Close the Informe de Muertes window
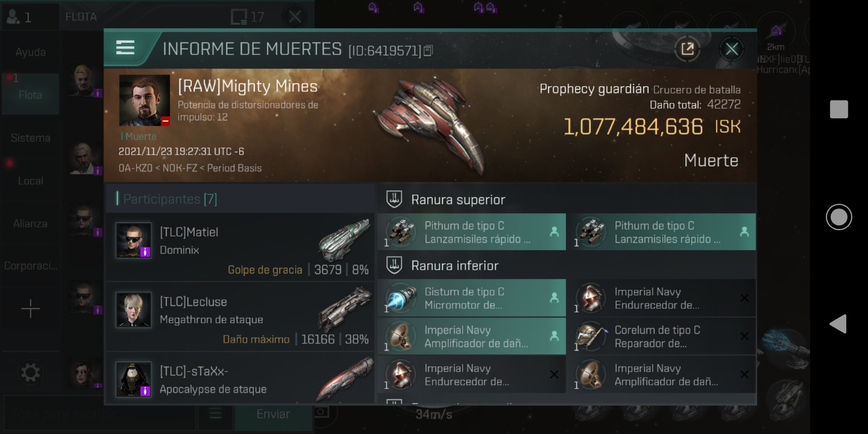The width and height of the screenshot is (868, 434). point(731,49)
